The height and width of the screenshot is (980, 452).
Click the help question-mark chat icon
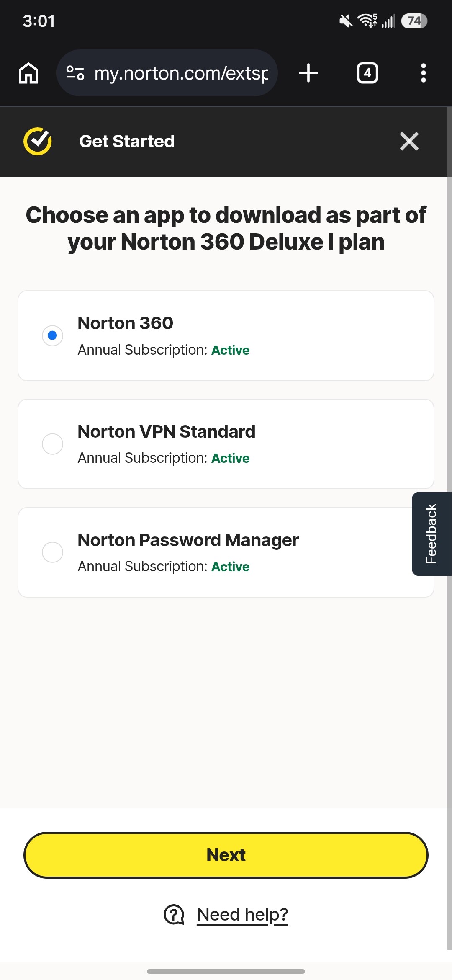(x=174, y=915)
